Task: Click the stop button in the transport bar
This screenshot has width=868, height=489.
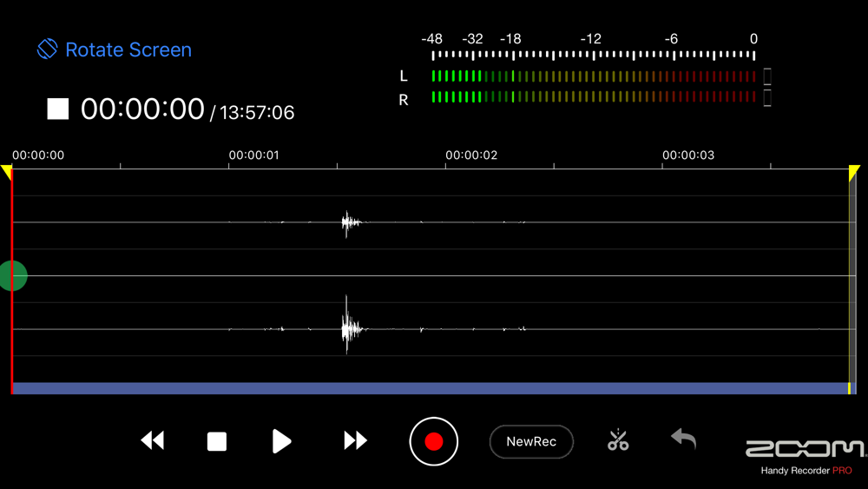Action: [x=216, y=441]
